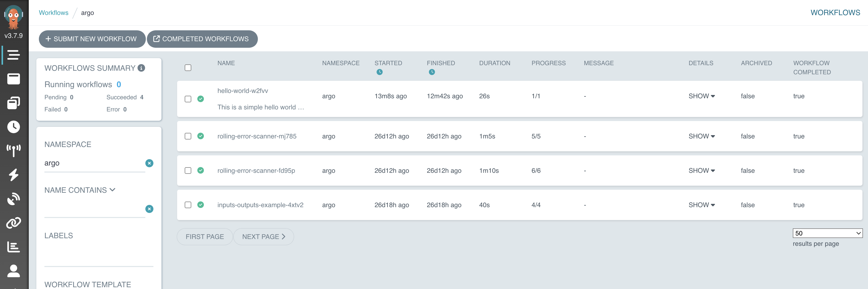Open Event Sources satellite dish icon
This screenshot has width=868, height=289.
(x=13, y=199)
